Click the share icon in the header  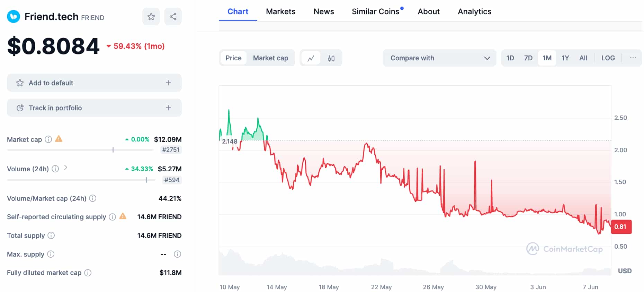pyautogui.click(x=173, y=17)
